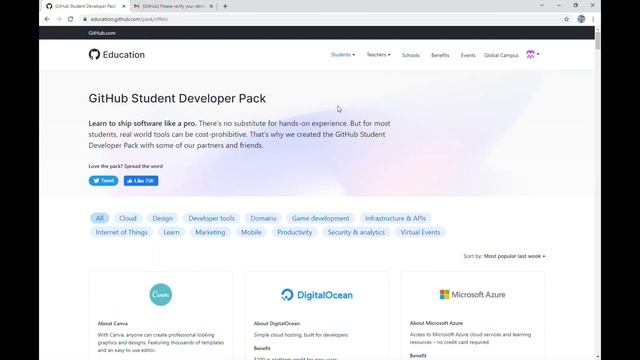
Task: Click the GitHub Octocat logo beside Education
Action: [94, 54]
